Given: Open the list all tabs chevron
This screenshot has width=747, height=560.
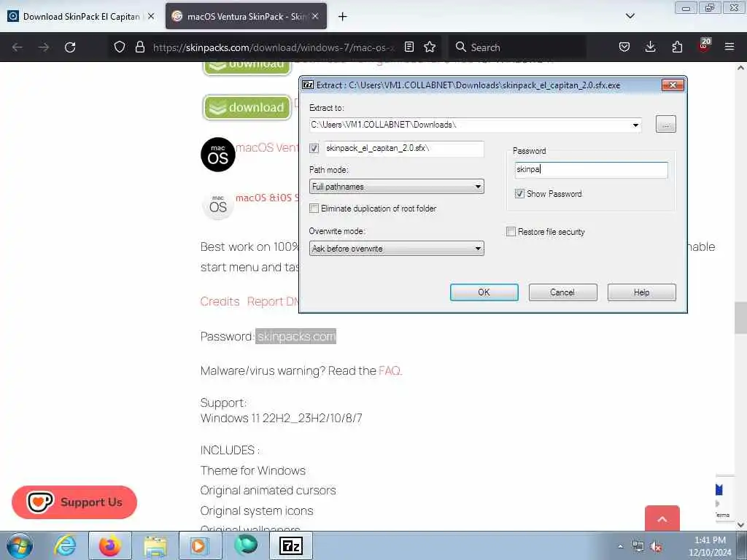Looking at the screenshot, I should click(630, 16).
